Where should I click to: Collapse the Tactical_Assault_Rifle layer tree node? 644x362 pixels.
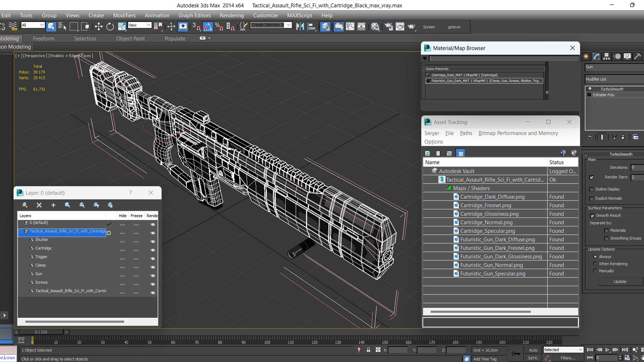(20, 231)
